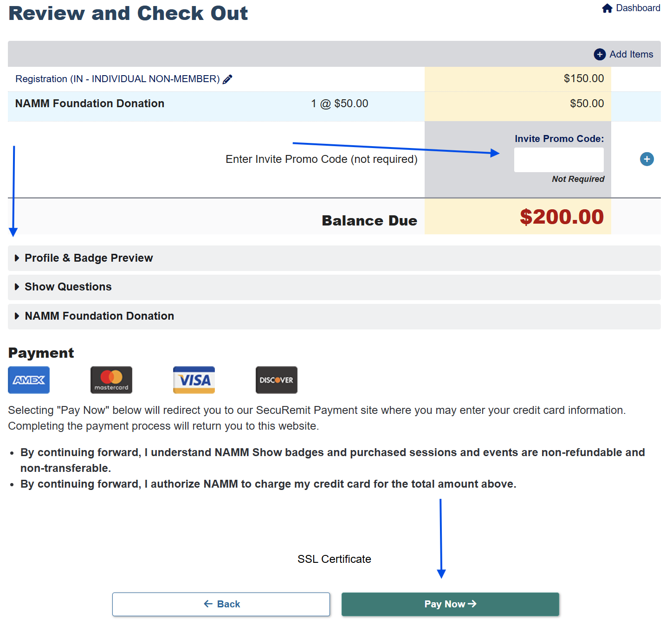
Task: Click the Mastercard logo
Action: pyautogui.click(x=111, y=380)
